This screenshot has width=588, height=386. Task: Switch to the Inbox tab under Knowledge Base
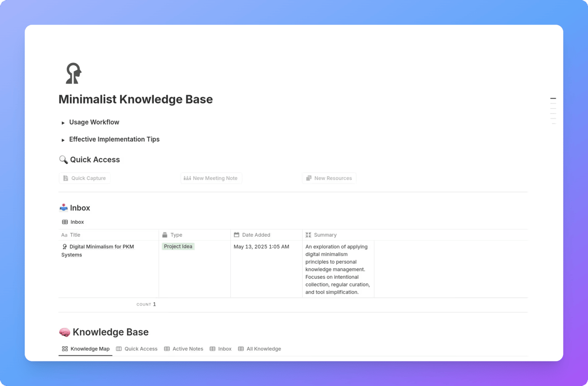coord(220,349)
